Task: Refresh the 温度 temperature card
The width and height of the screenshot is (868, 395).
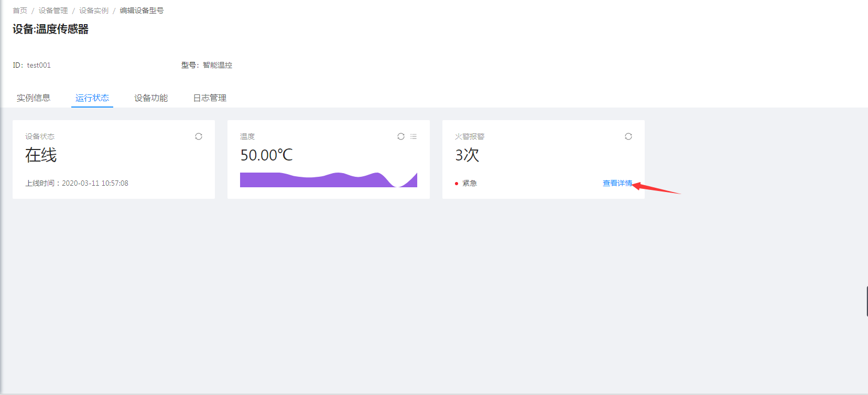Action: pyautogui.click(x=401, y=136)
